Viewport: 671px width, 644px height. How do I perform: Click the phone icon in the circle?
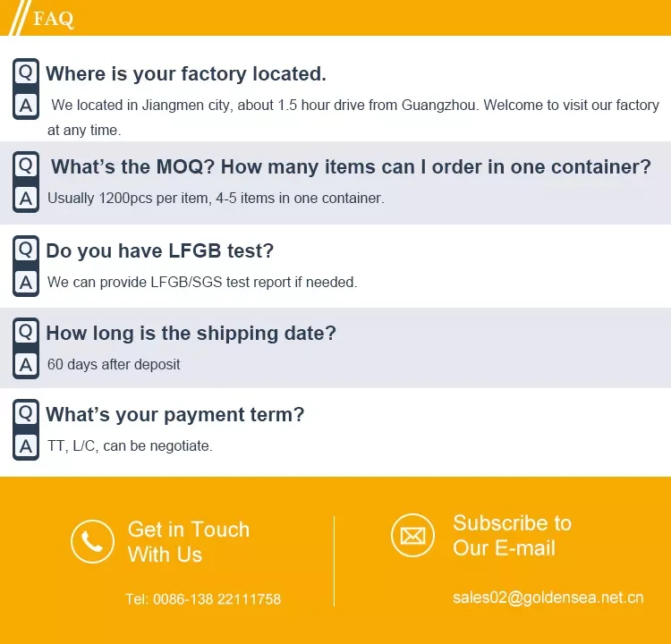(x=92, y=541)
